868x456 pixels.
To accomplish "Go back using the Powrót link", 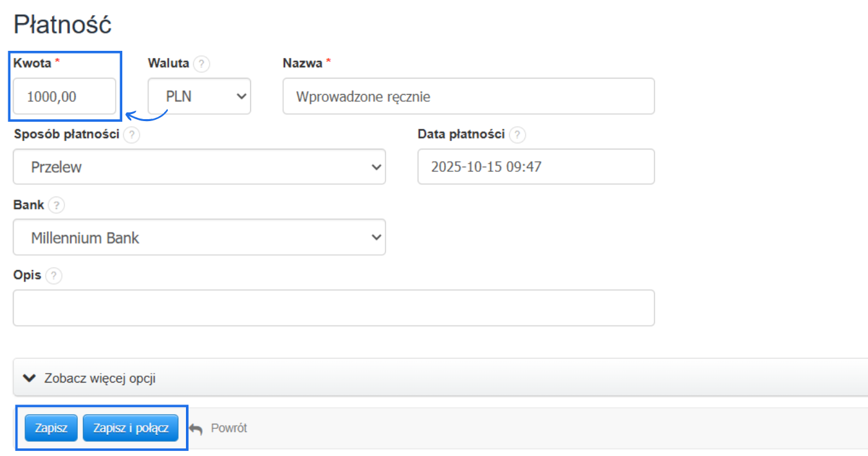I will click(228, 428).
